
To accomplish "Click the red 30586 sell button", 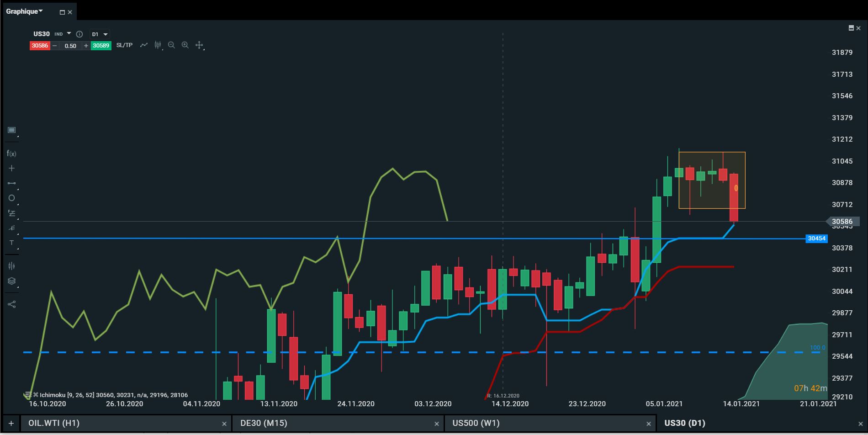I will click(x=40, y=46).
